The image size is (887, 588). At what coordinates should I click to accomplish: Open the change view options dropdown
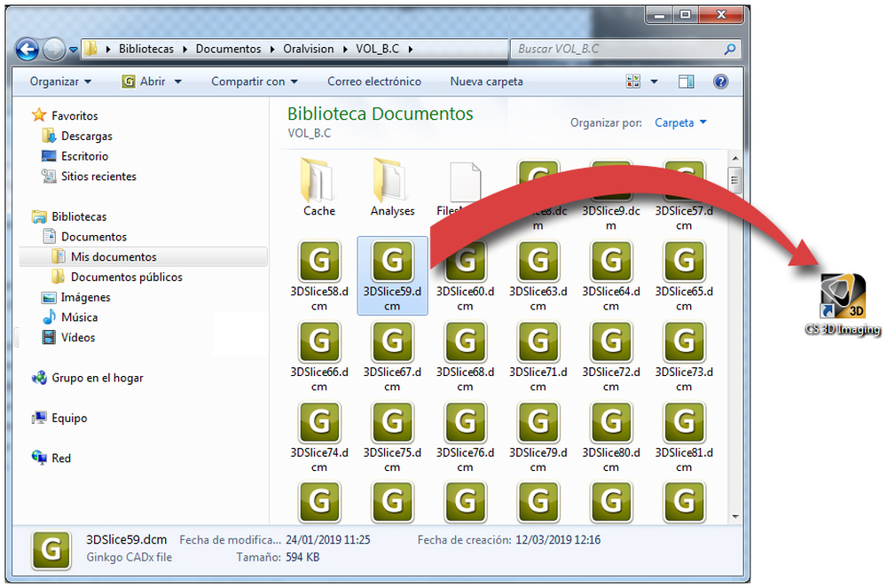(x=655, y=82)
